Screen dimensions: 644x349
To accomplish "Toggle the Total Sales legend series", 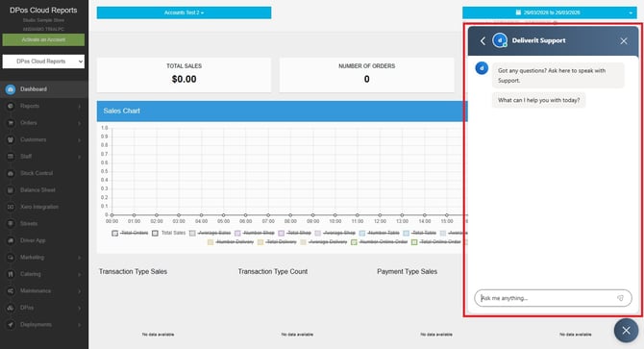I will (169, 233).
